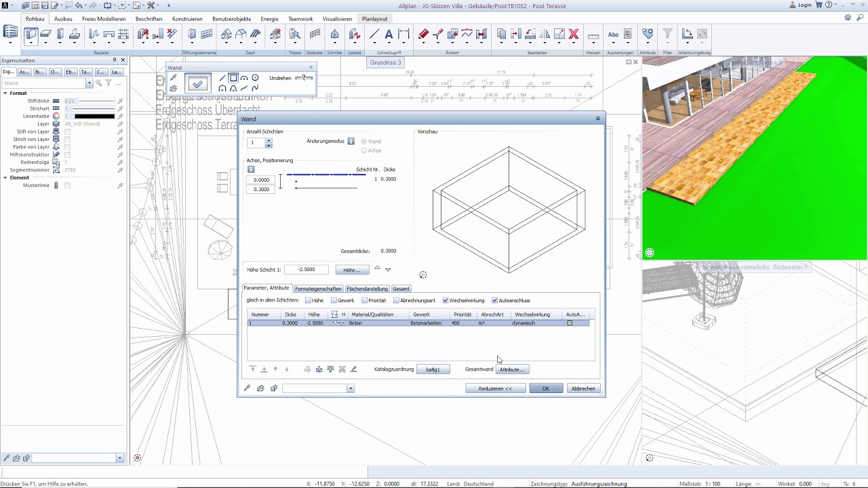Viewport: 868px width, 488px height.
Task: Select the Achse radio button
Action: (x=364, y=150)
